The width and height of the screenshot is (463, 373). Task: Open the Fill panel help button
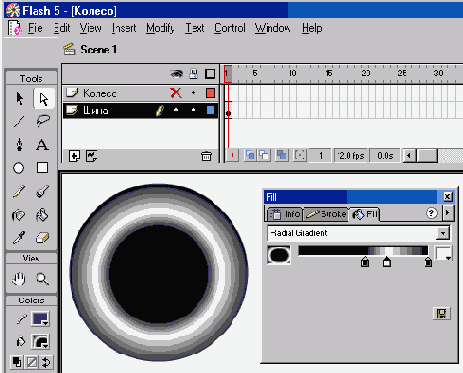coord(431,213)
